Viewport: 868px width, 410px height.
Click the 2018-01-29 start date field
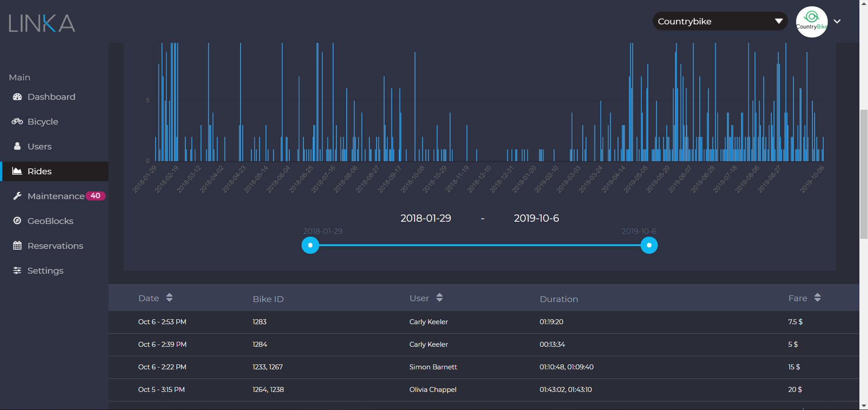pos(426,218)
